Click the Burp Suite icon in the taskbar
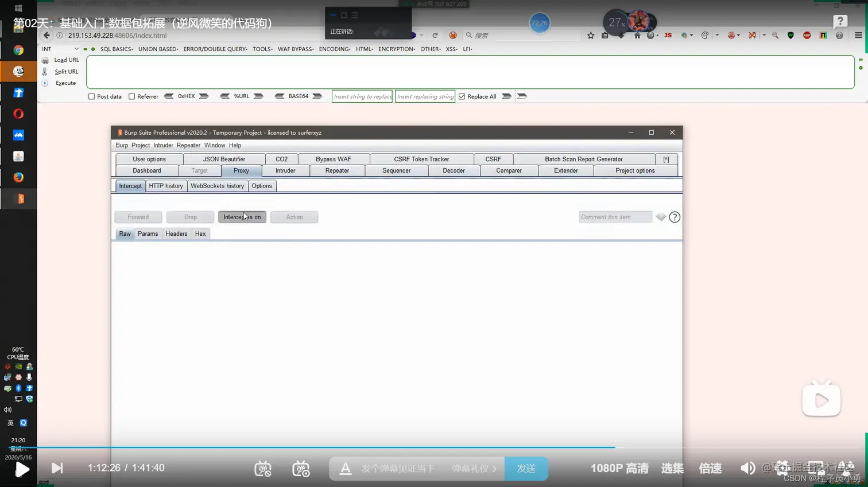 pyautogui.click(x=20, y=198)
